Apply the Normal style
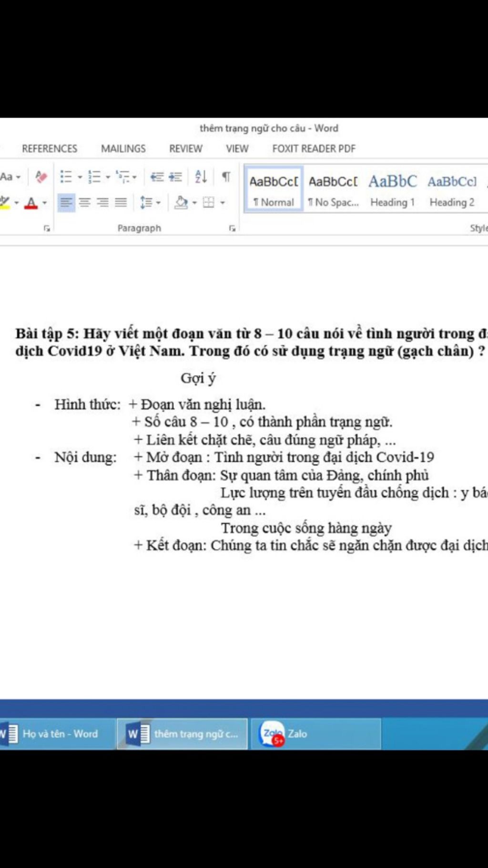Screen dimensions: 488x868 click(x=274, y=190)
